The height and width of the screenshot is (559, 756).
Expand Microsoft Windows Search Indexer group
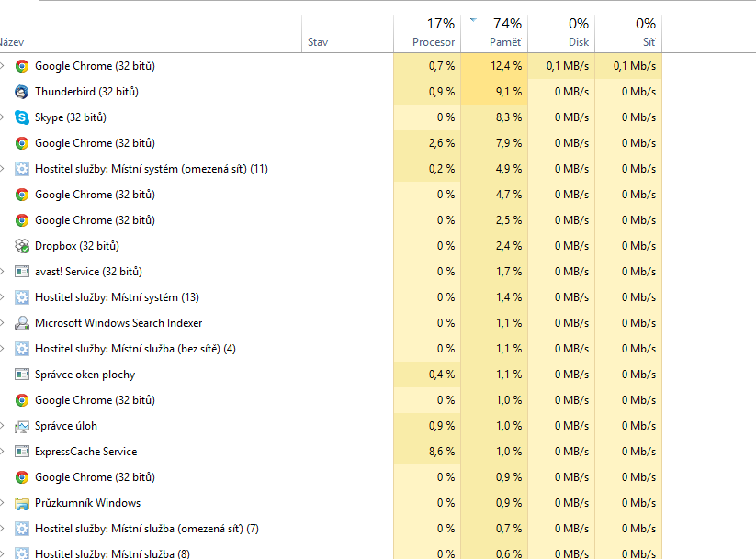[3, 323]
